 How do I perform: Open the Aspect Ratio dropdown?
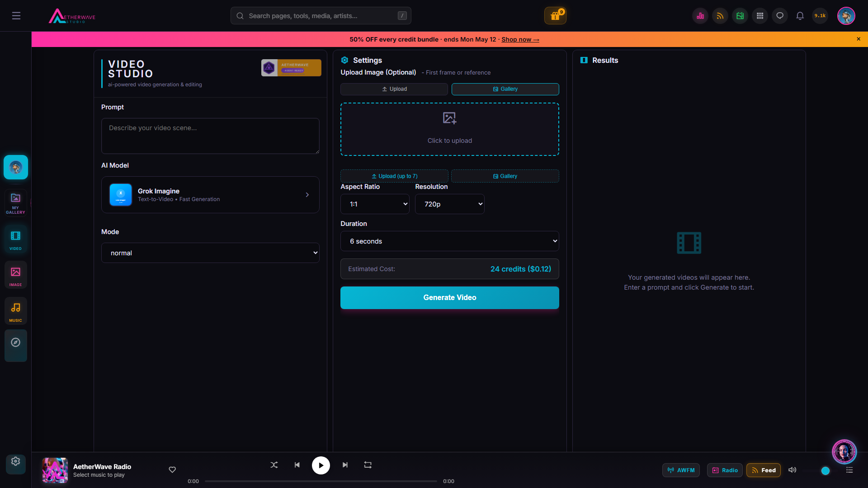pyautogui.click(x=375, y=204)
